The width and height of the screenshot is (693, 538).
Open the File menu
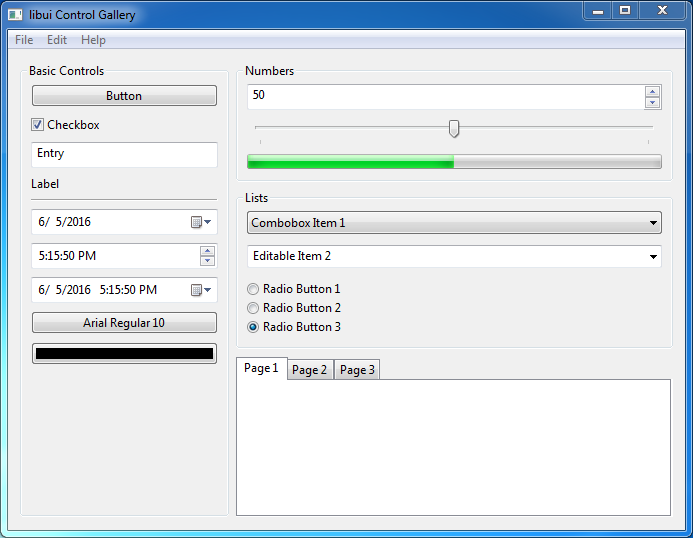[24, 40]
